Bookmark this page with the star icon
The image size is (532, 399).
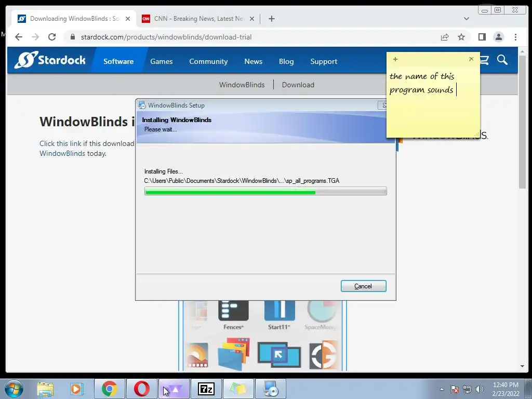coord(461,37)
